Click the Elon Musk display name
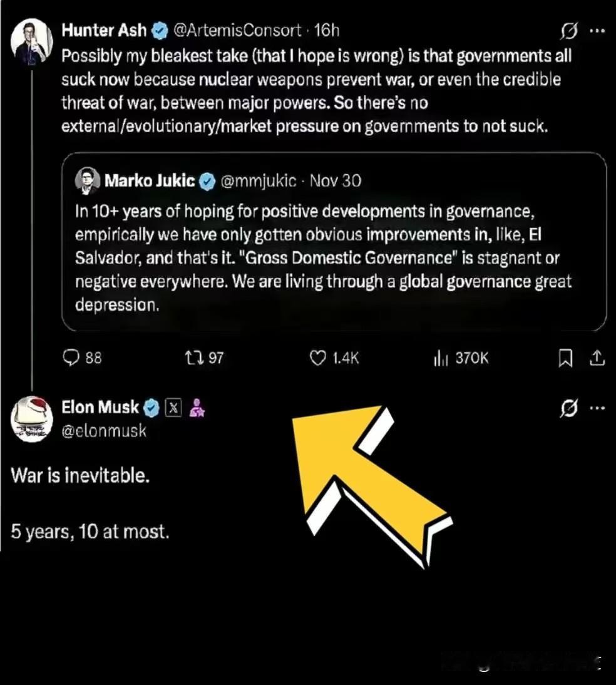 (x=100, y=408)
